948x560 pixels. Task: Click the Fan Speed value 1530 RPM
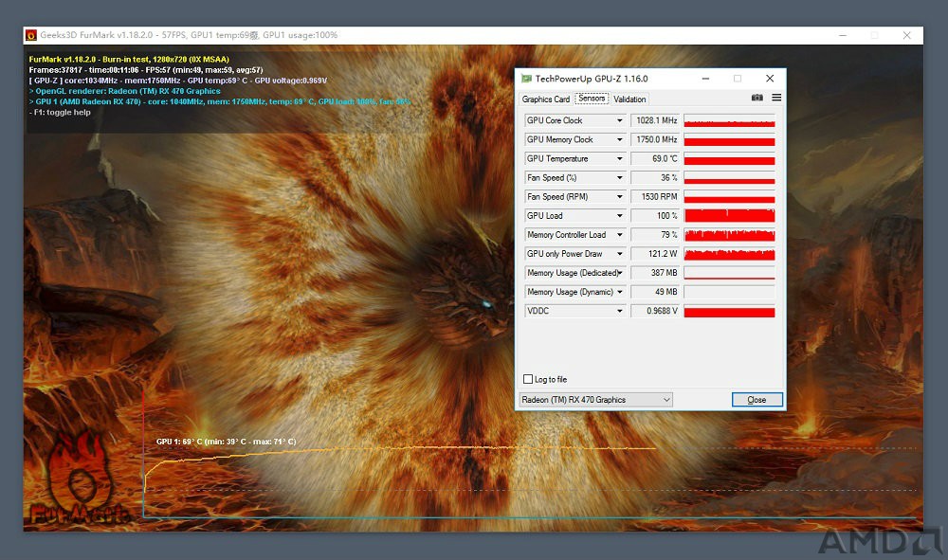pos(655,197)
